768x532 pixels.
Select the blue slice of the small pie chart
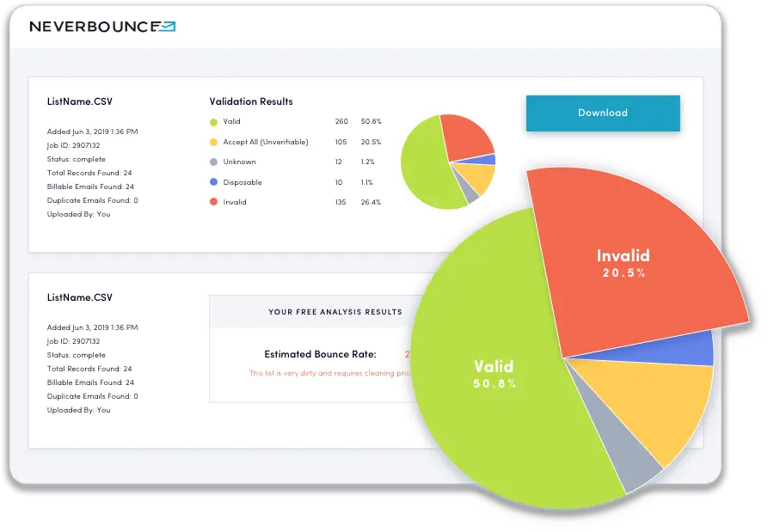pos(483,160)
